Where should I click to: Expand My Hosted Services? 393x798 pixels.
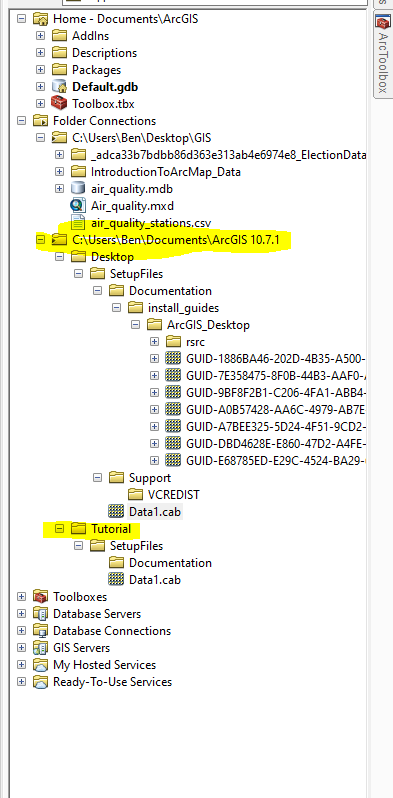coord(21,665)
